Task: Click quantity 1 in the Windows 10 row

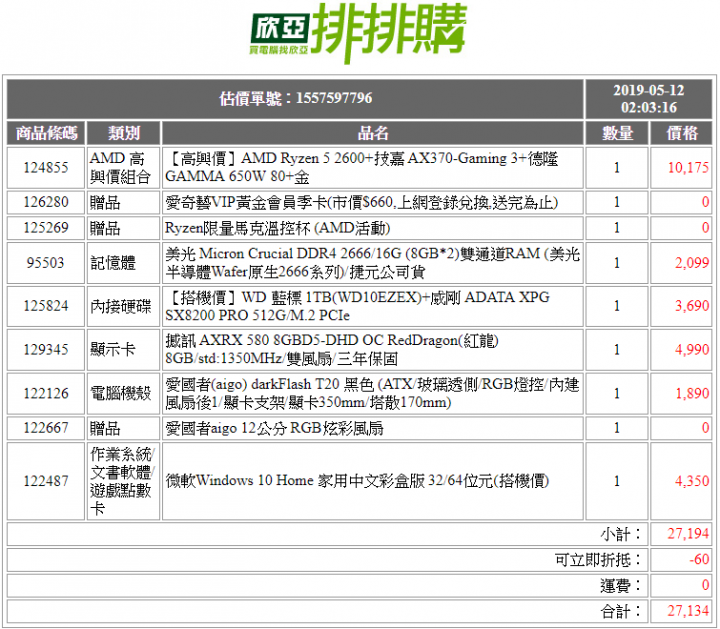Action: (617, 481)
